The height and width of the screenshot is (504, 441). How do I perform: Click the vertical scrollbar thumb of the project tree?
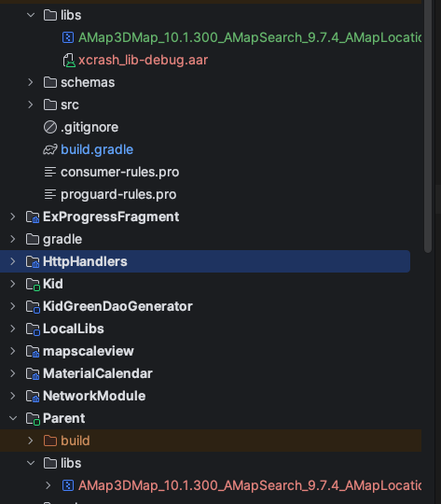click(428, 126)
